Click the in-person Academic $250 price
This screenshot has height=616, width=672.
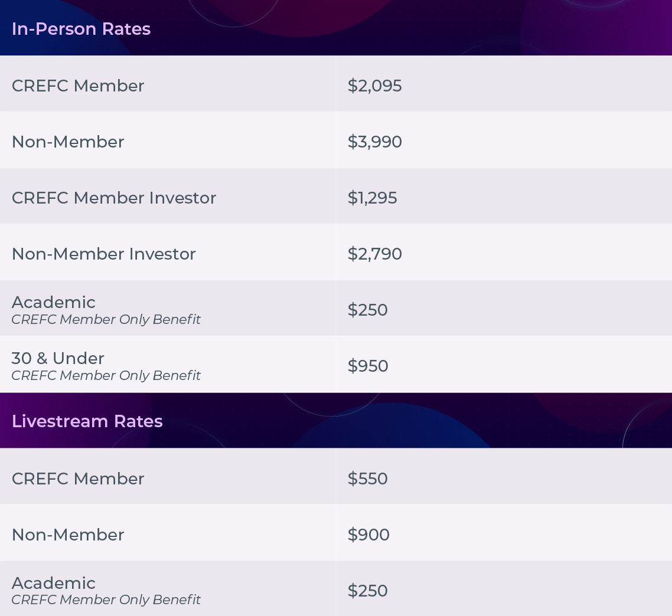[367, 310]
